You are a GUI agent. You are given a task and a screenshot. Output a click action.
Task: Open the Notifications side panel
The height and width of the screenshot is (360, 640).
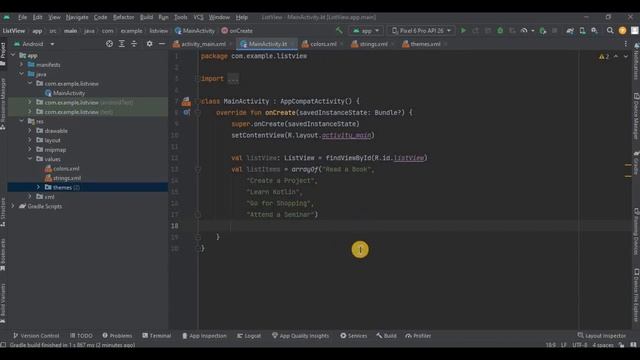coord(636,61)
